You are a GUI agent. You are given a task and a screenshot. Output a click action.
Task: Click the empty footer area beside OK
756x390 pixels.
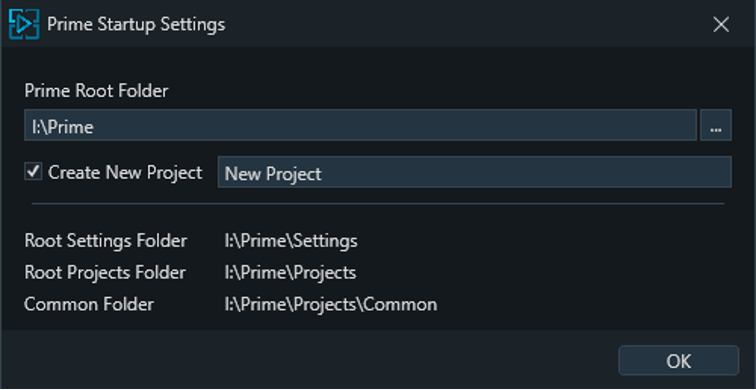tap(309, 360)
